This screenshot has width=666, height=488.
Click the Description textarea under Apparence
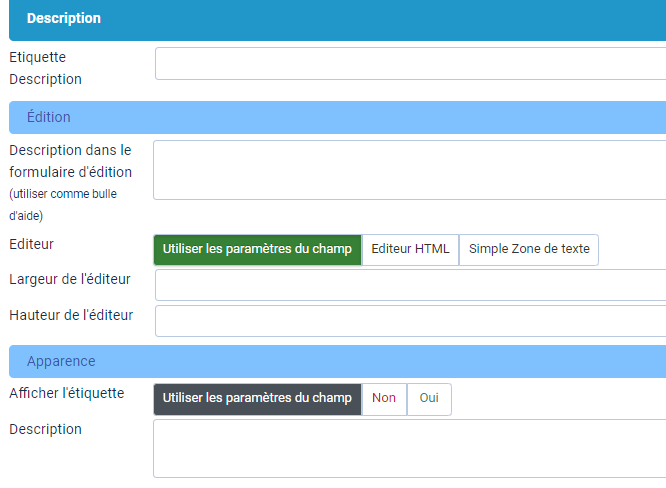pos(410,449)
